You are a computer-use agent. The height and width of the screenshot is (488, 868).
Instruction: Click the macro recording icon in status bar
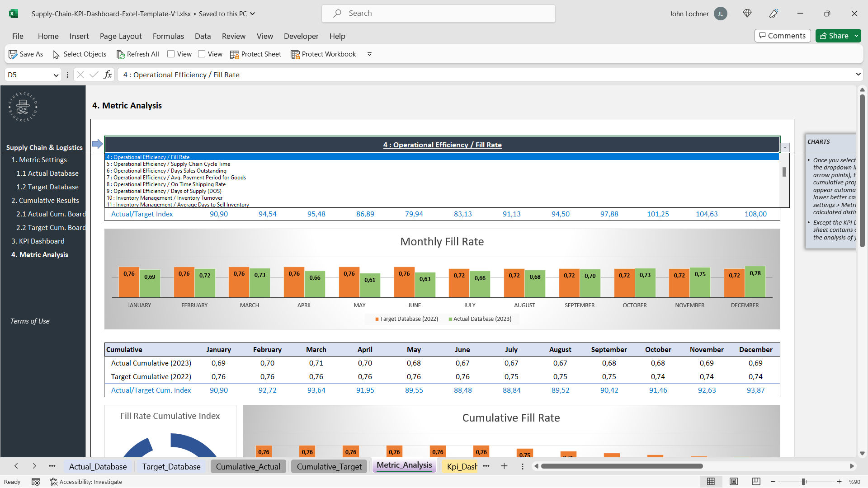(x=36, y=482)
